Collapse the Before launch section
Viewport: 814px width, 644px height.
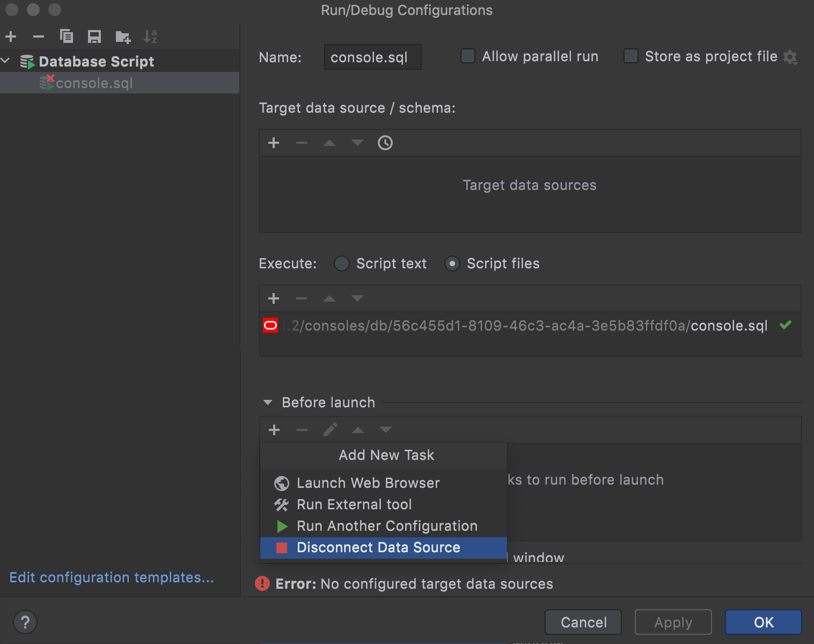tap(268, 402)
